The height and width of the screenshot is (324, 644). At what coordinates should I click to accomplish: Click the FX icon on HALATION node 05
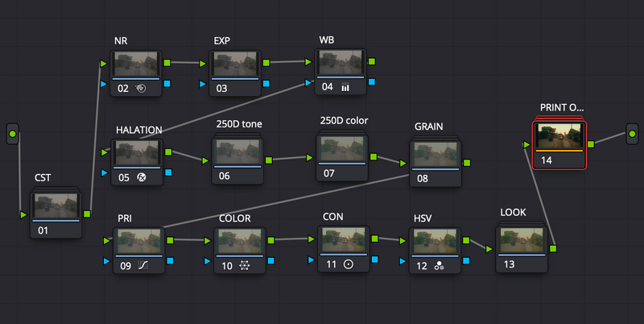tap(142, 177)
